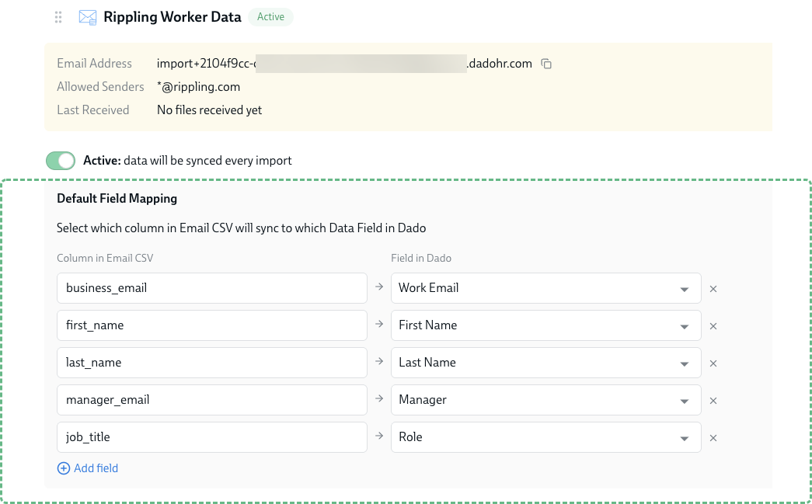Screen dimensions: 812x504
Task: Click the Last Received label
Action: point(93,110)
